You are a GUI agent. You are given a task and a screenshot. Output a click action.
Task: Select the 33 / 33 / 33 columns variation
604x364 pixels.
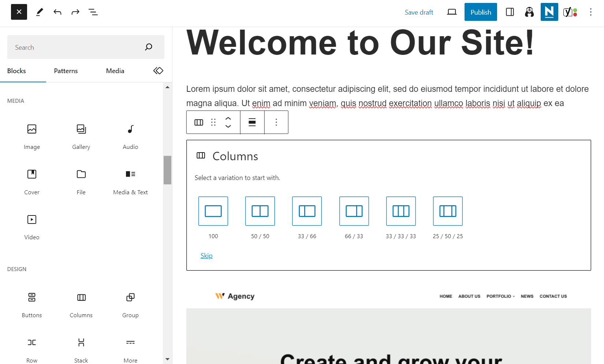click(401, 211)
